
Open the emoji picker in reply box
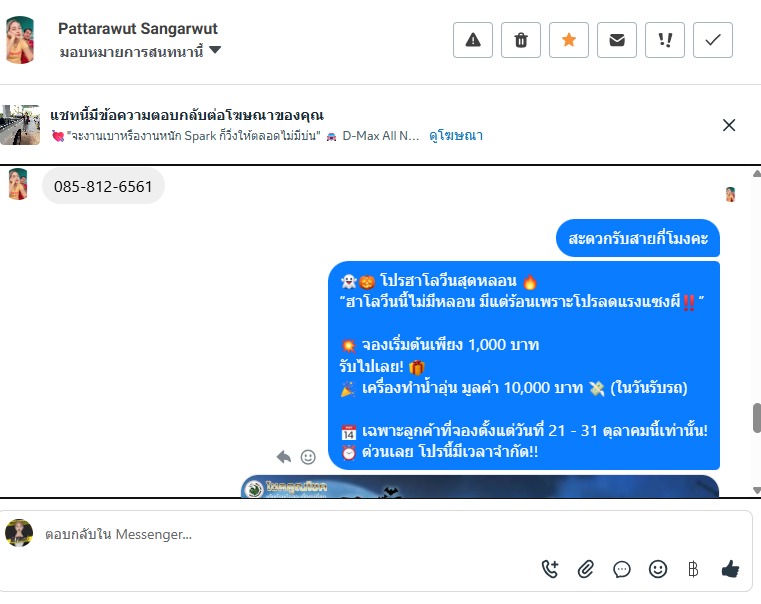click(x=658, y=569)
